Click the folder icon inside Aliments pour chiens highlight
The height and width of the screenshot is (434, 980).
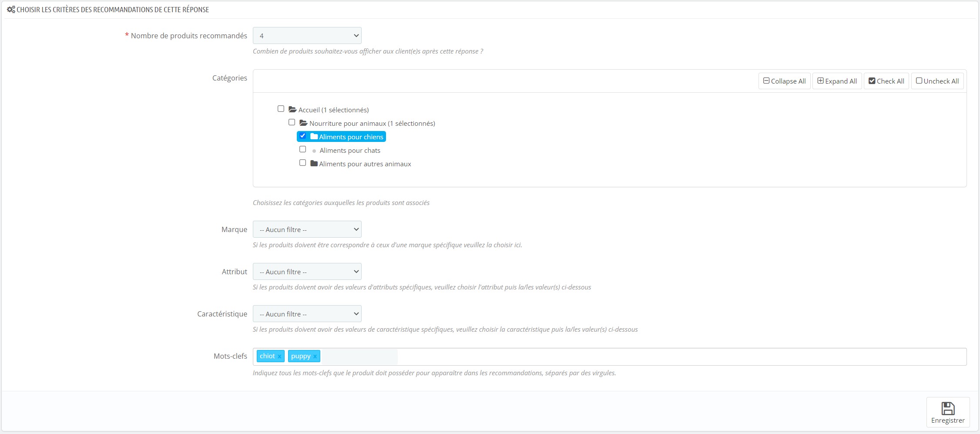[314, 136]
